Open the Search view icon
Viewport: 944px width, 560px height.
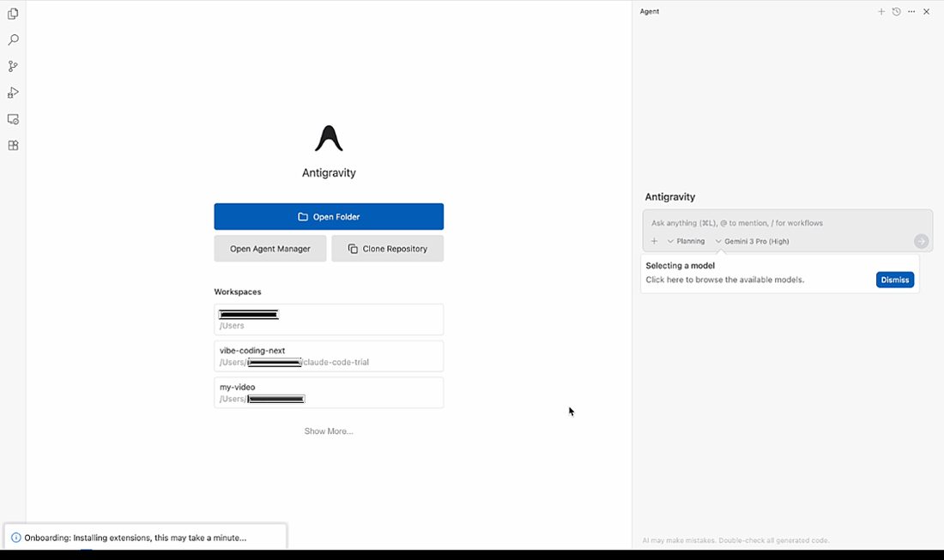tap(13, 40)
